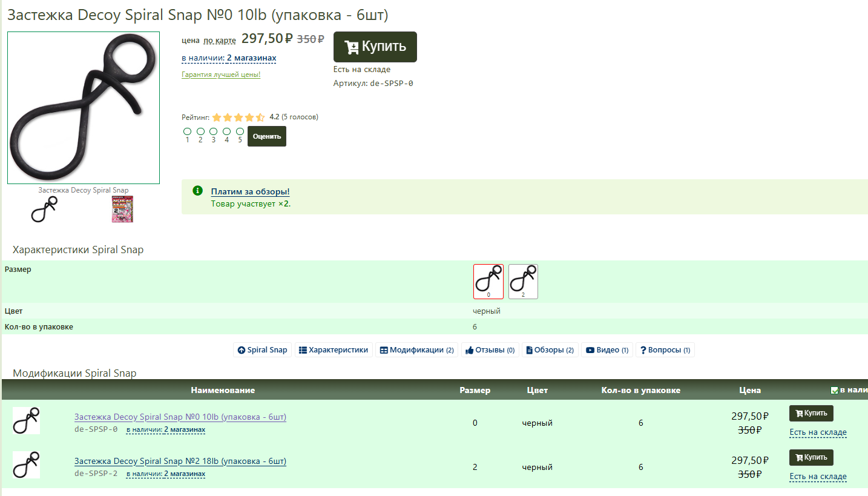
Task: Select the snap thumbnail below the main image
Action: pos(44,210)
